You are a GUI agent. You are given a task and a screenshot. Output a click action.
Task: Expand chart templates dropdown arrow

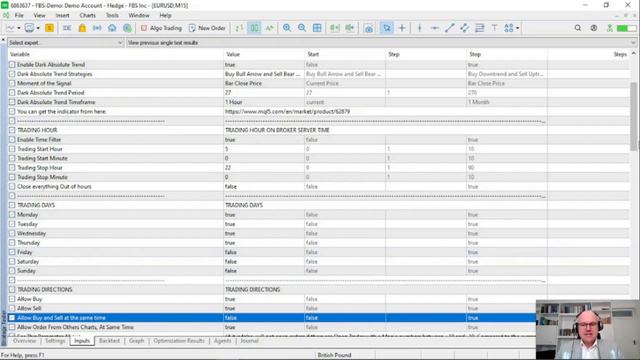[38, 28]
